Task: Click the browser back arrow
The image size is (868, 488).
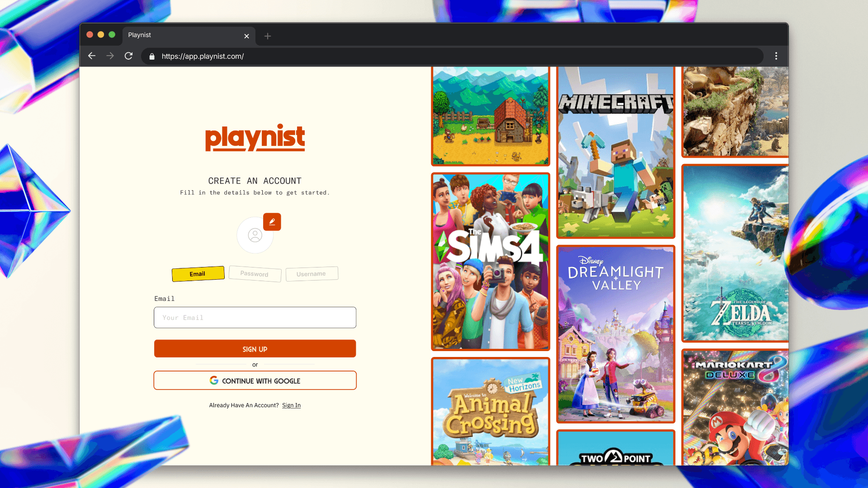Action: (92, 56)
